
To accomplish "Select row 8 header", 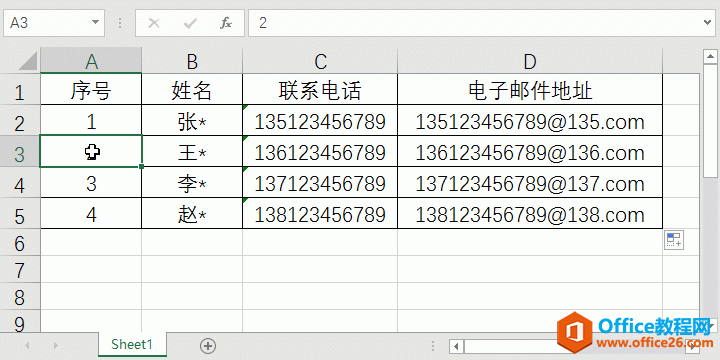I will tap(20, 297).
